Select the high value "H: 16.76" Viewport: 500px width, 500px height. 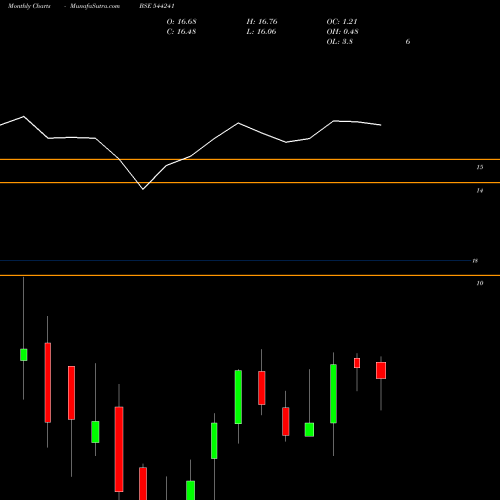point(262,22)
